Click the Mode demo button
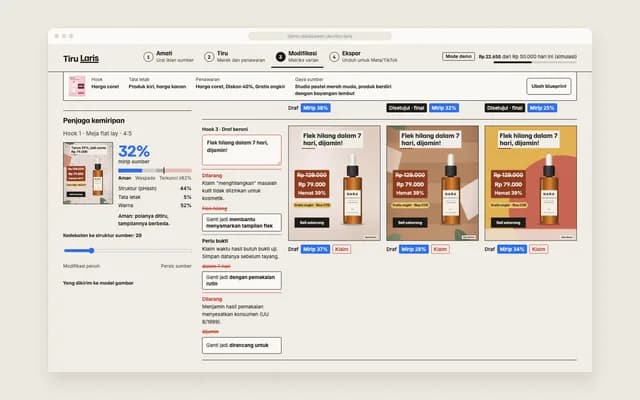The image size is (640, 400). (458, 56)
